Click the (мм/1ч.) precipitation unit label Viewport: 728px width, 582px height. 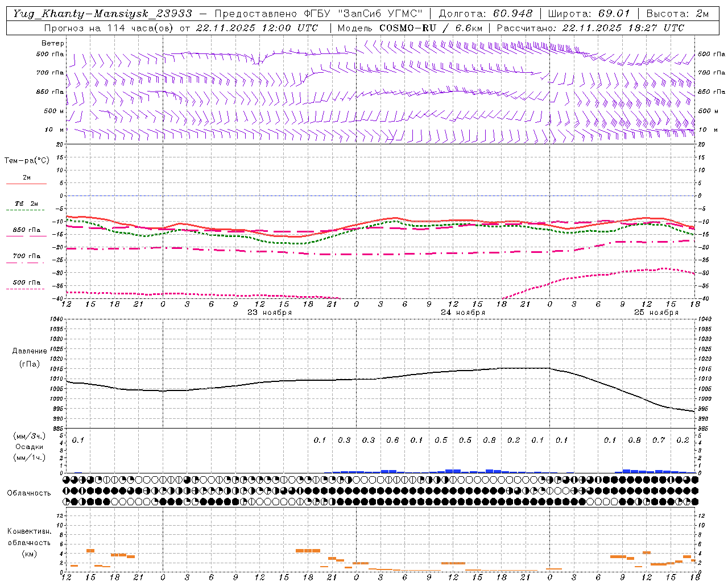point(30,458)
